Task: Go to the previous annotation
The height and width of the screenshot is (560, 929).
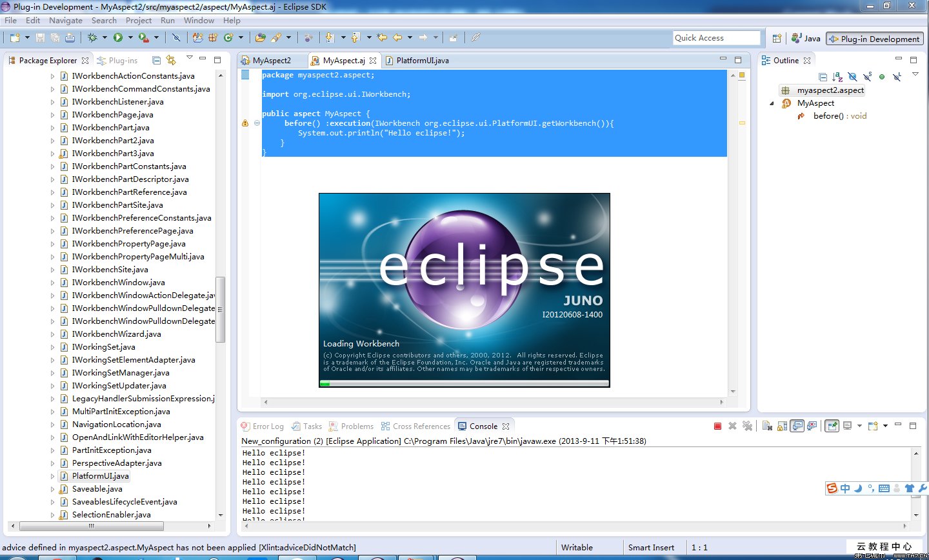Action: [355, 37]
